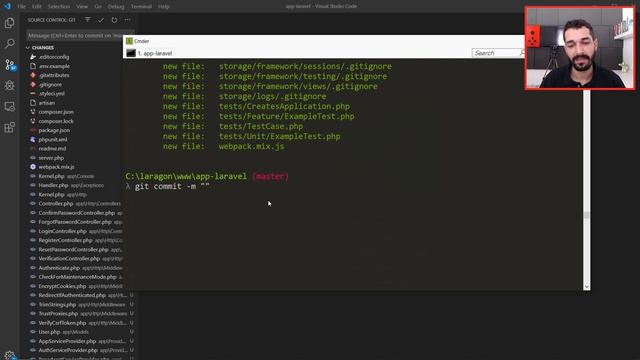Click the magnifier icon in Cmder search
640x360 pixels.
coord(521,53)
